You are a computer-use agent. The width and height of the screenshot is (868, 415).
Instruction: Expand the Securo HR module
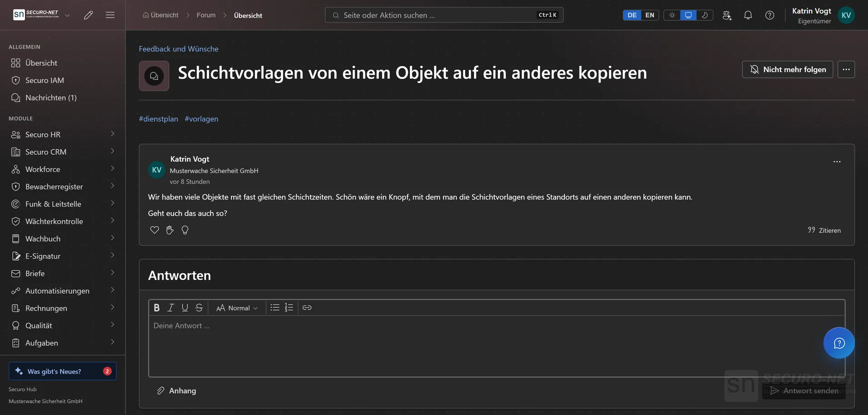[63, 134]
